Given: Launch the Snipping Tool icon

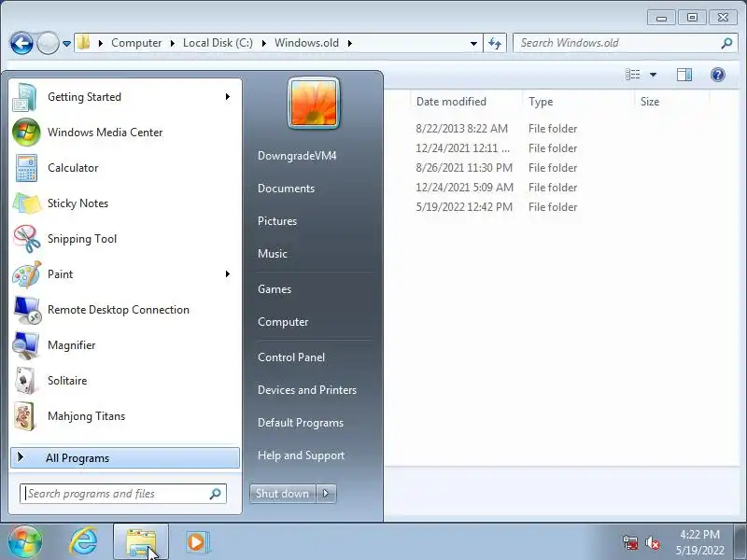Looking at the screenshot, I should (26, 239).
